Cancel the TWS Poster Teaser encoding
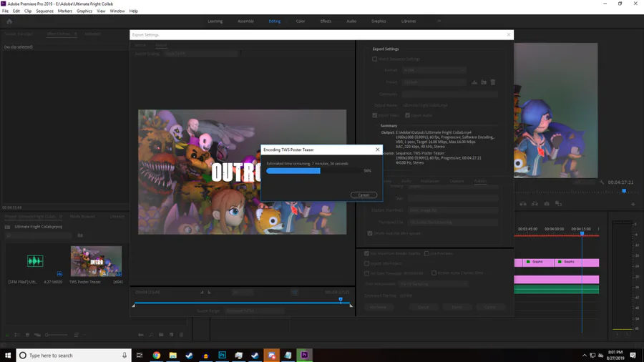 (x=364, y=195)
